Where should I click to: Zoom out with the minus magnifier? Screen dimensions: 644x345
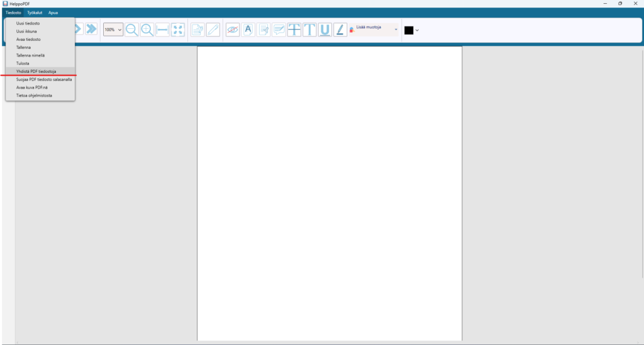[131, 30]
